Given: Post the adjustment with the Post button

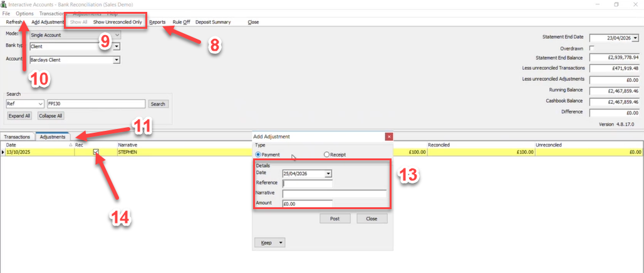Looking at the screenshot, I should [x=335, y=219].
